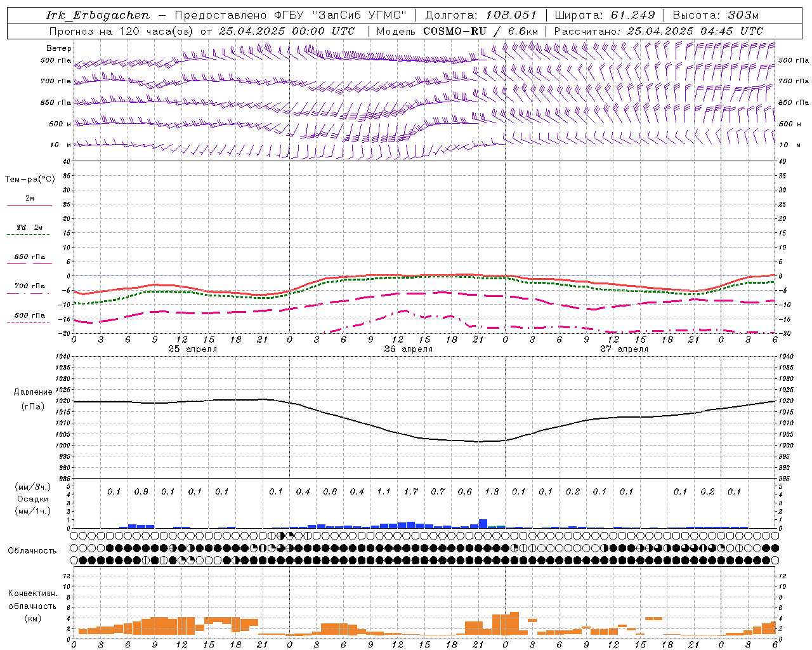
Task: Click the computed time Рассчитано: 25.04.2025 04:45 UTC
Action: pos(658,31)
